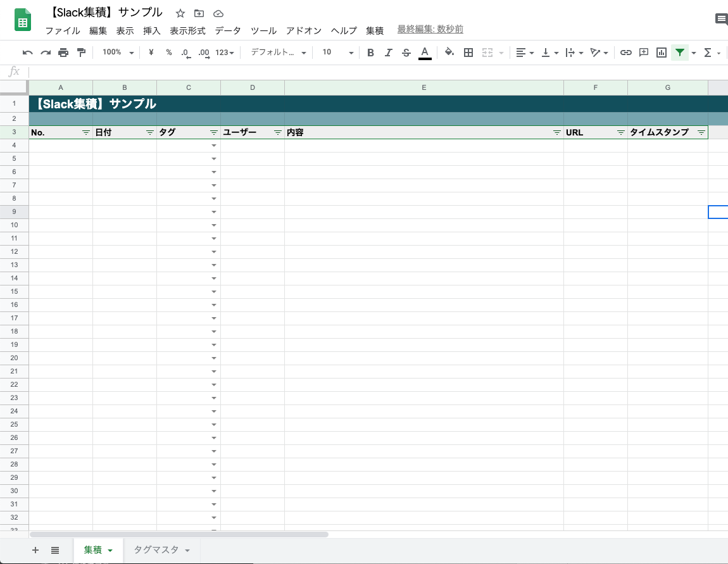Open the font size 10 dropdown

coord(338,53)
